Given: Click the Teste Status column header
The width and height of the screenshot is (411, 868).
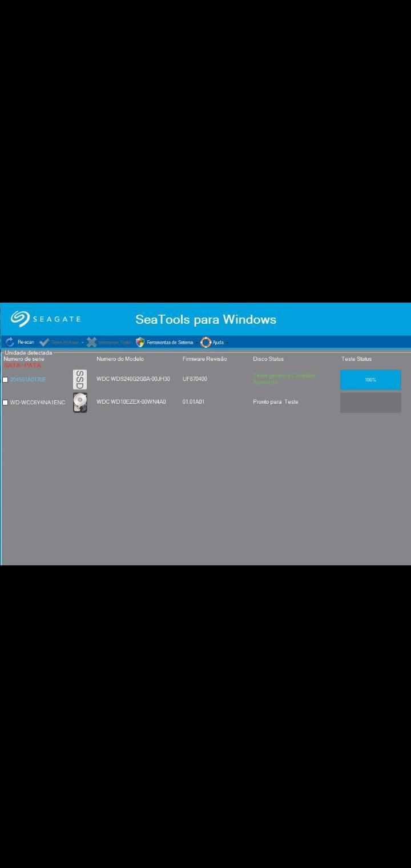Looking at the screenshot, I should 356,359.
